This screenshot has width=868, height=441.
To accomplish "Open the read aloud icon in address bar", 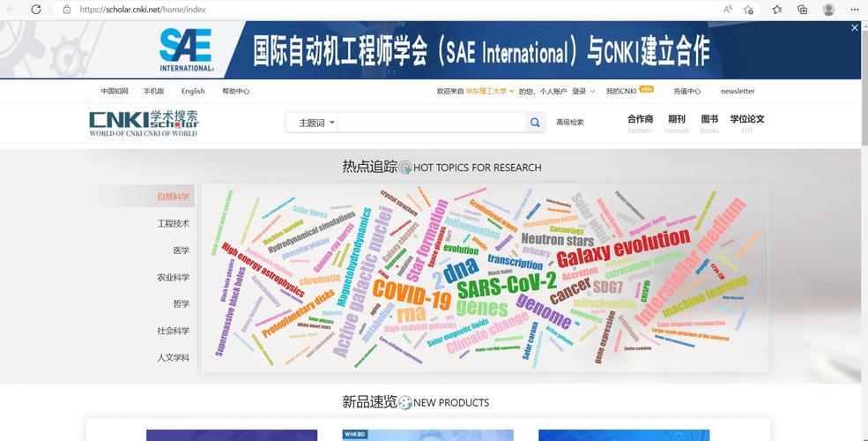I will point(728,10).
